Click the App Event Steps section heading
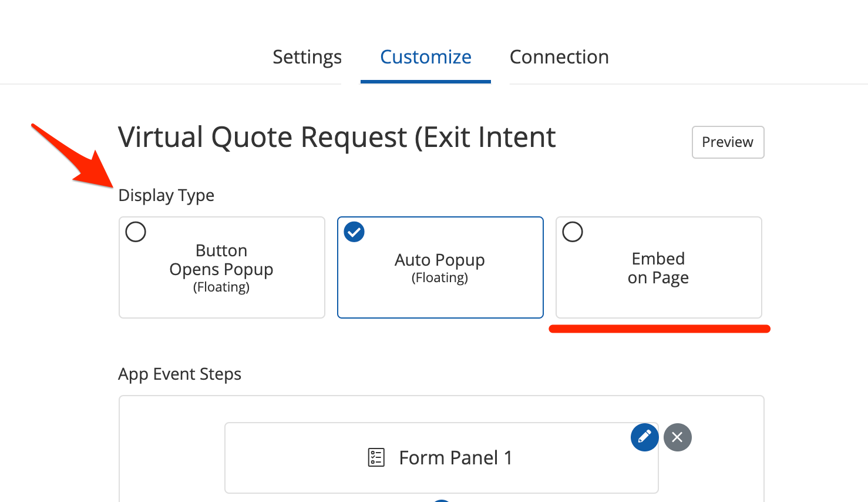The width and height of the screenshot is (868, 502). click(x=180, y=374)
